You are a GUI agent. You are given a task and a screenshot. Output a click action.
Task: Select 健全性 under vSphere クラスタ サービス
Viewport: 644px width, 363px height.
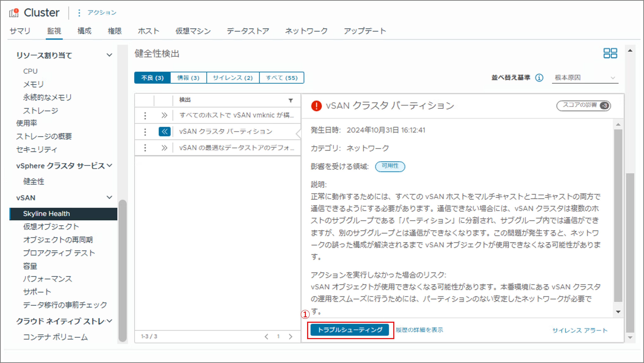point(33,181)
